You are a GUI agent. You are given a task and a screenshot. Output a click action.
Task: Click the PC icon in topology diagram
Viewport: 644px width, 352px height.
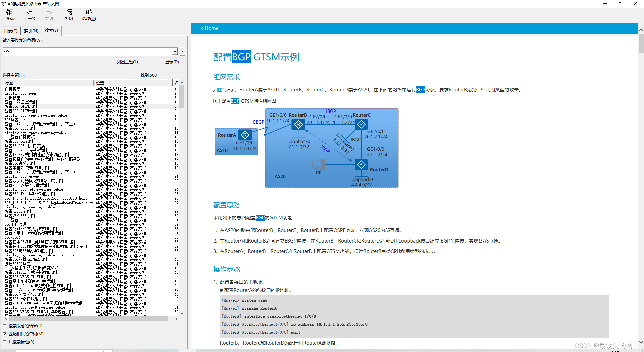click(x=318, y=164)
